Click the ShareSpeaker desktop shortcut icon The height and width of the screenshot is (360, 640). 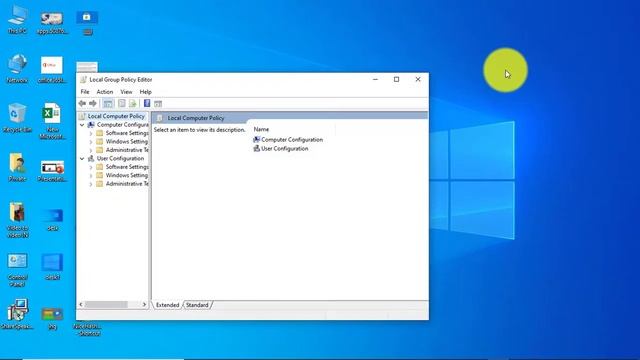point(17,313)
